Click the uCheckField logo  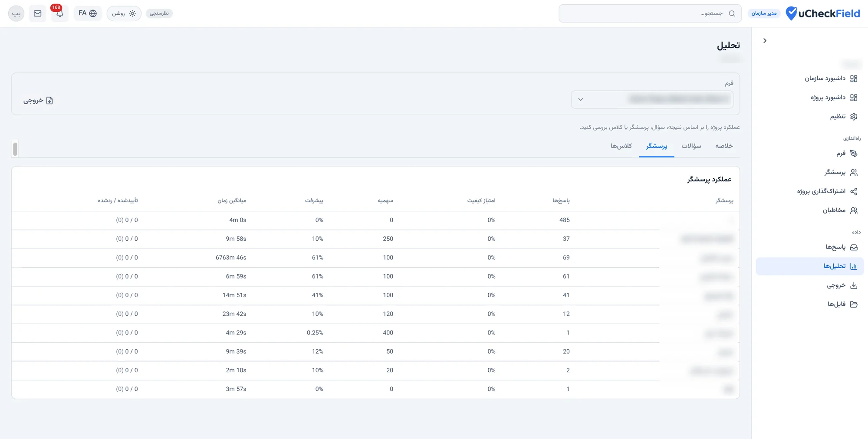point(823,13)
